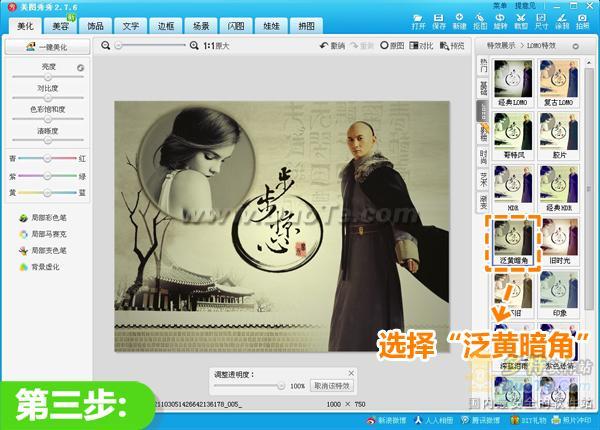The width and height of the screenshot is (600, 430).
Task: Select the 美化 tab
Action: pos(26,26)
